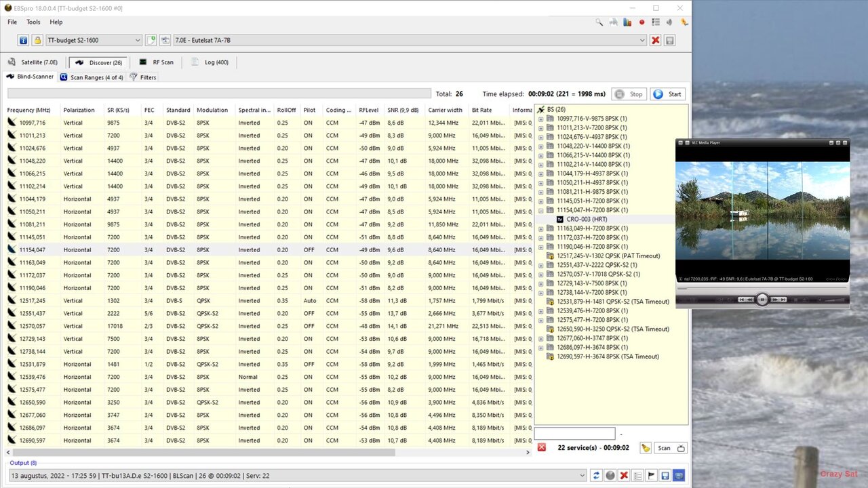Open the Eutelsat 7A-7B satellite dropdown
The image size is (868, 488).
click(x=642, y=40)
